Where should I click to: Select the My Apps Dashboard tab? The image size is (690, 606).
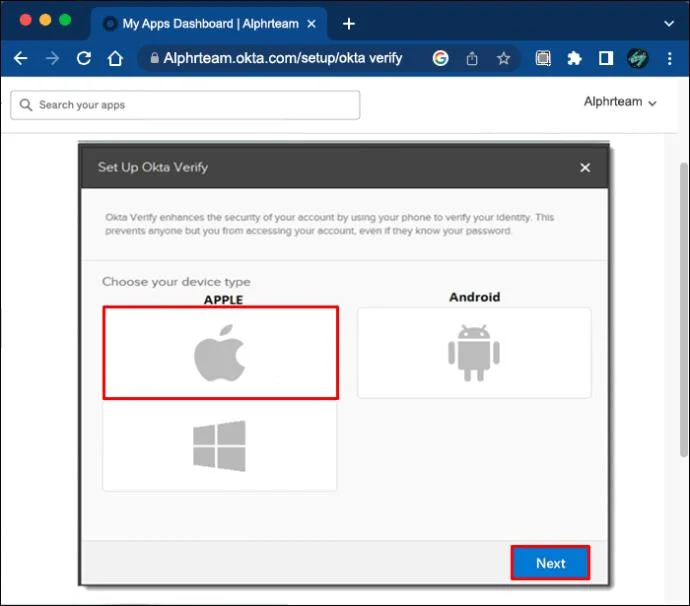209,24
